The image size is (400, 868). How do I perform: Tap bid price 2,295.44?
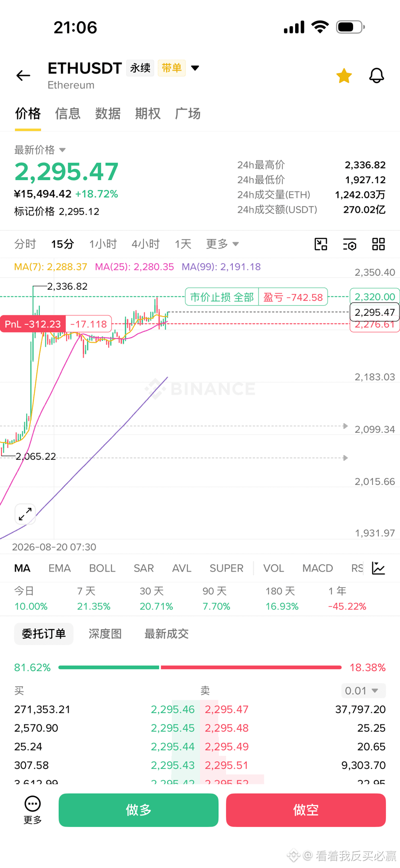click(172, 747)
